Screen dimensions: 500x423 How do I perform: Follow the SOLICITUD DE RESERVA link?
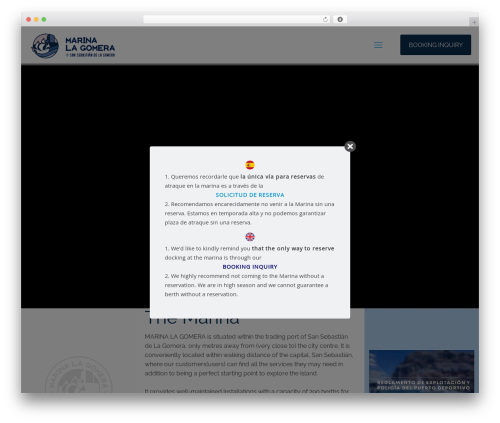pos(250,195)
